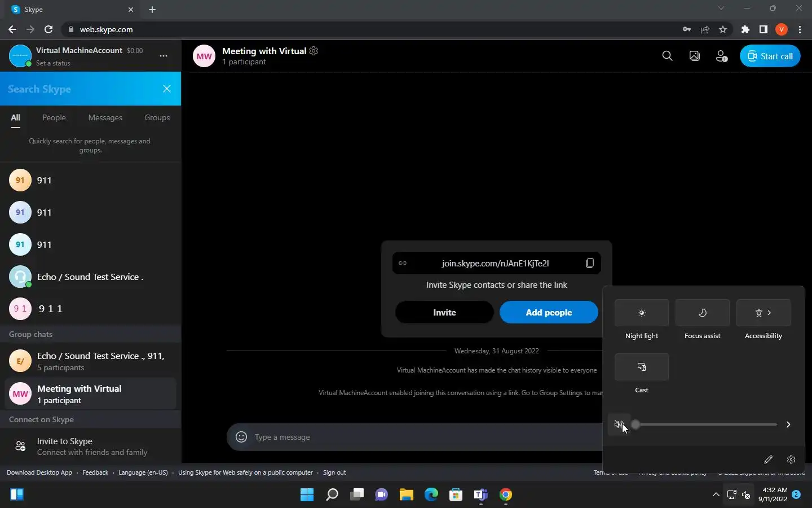812x508 pixels.
Task: Open the more options ellipsis next to account
Action: point(163,56)
